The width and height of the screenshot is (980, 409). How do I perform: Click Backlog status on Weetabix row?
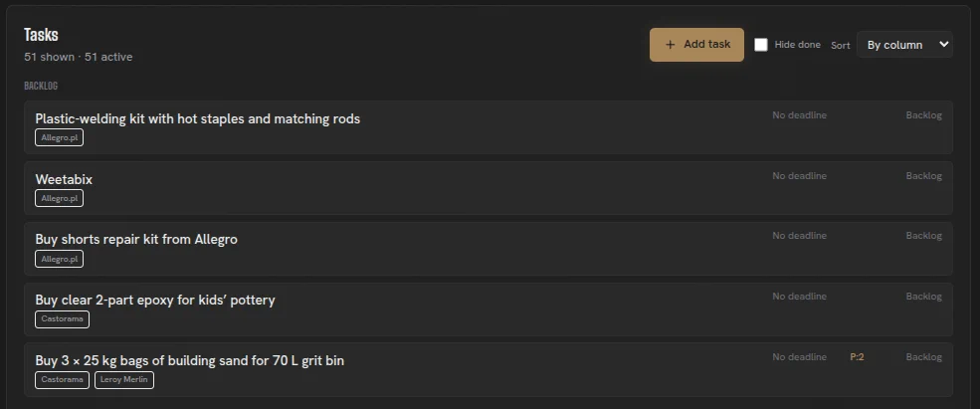(x=923, y=176)
